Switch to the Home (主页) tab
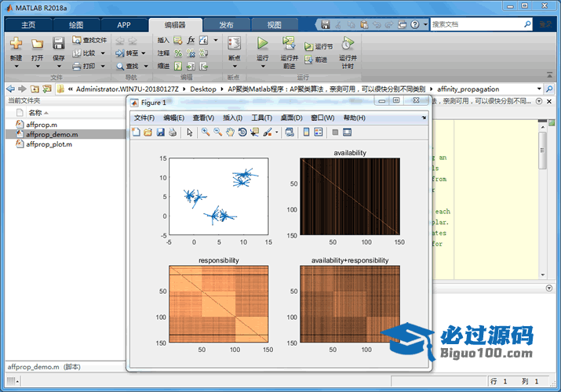 tap(28, 24)
